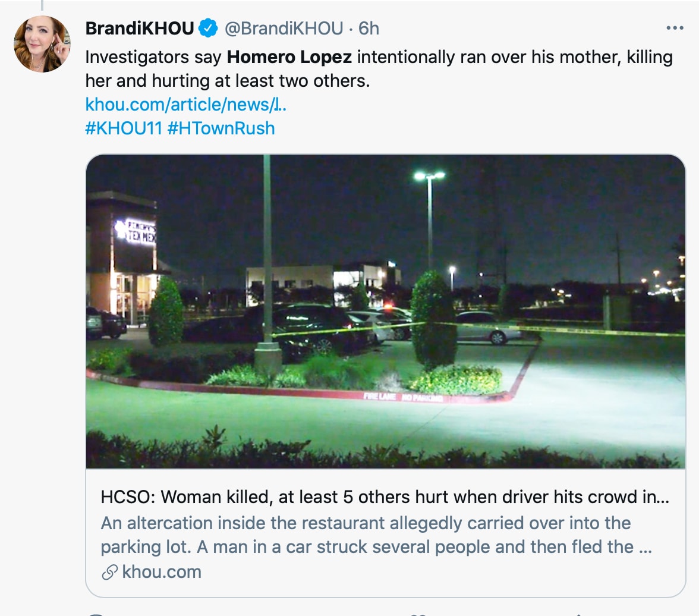Click BrandiKHOU's profile avatar photo
This screenshot has height=616, width=699.
[42, 44]
